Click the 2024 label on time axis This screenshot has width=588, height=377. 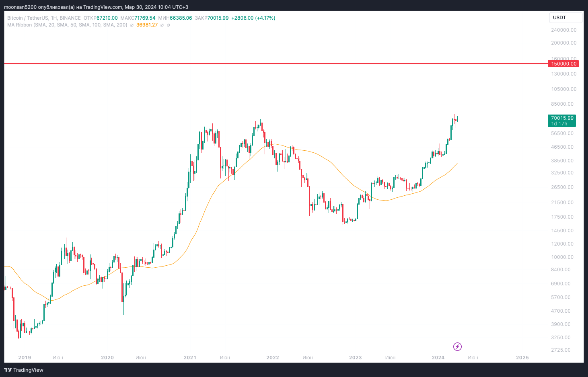coord(438,357)
